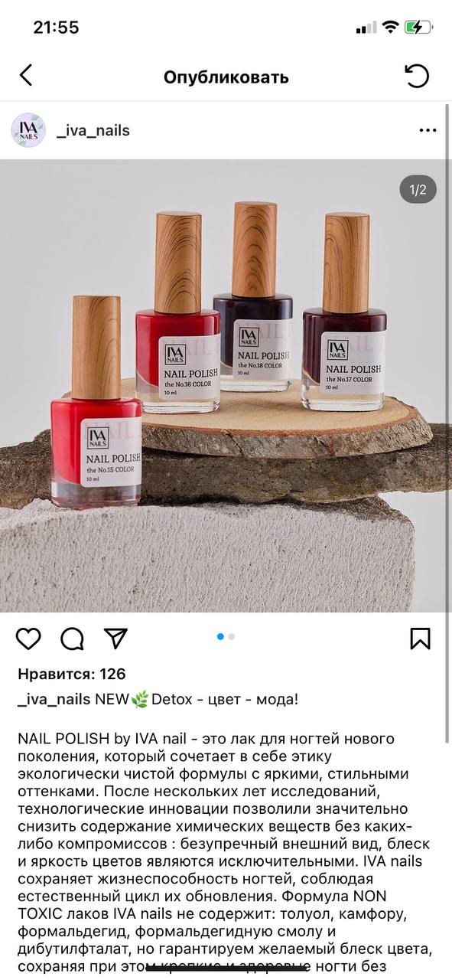Tap the back arrow icon
452x980 pixels.
26,75
